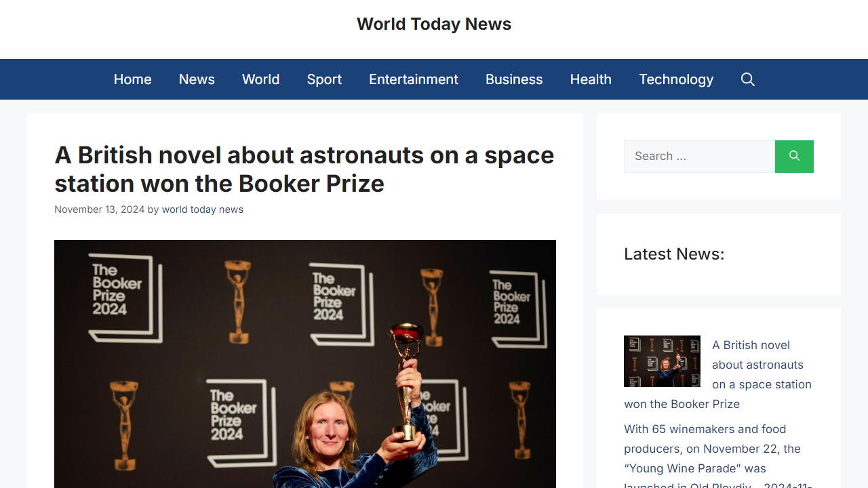
Task: Click the article headline about the Booker Prize
Action: [304, 169]
